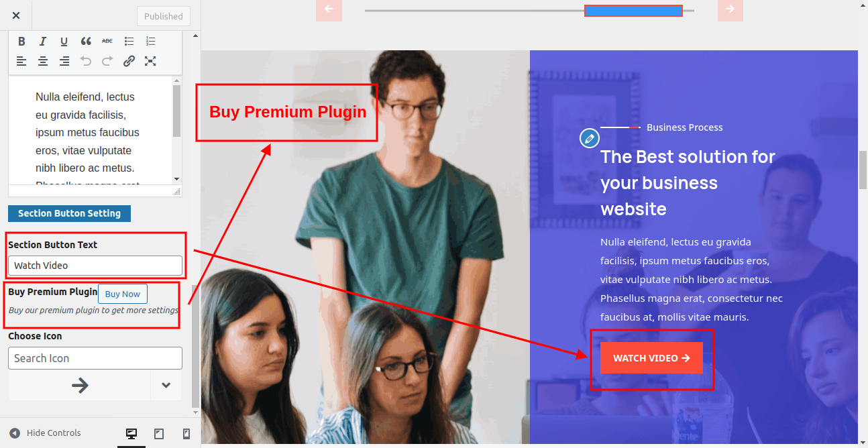
Task: Insert a blockquote via the quote icon
Action: (86, 42)
